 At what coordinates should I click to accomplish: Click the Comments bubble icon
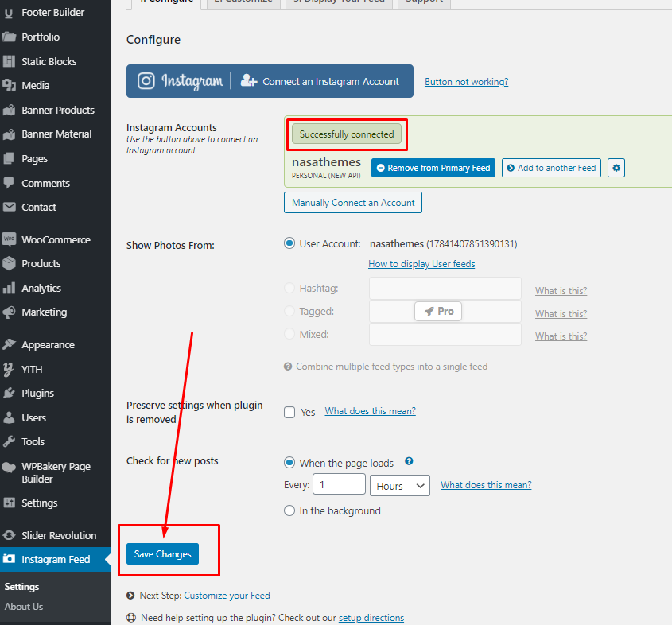[x=9, y=183]
